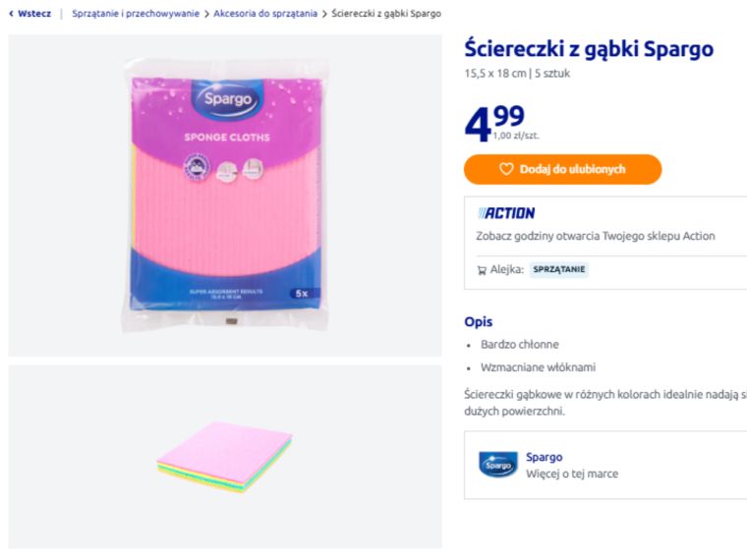Viewport: 747px width, 560px height.
Task: Click the shopping cart icon beside Alejka
Action: point(482,270)
